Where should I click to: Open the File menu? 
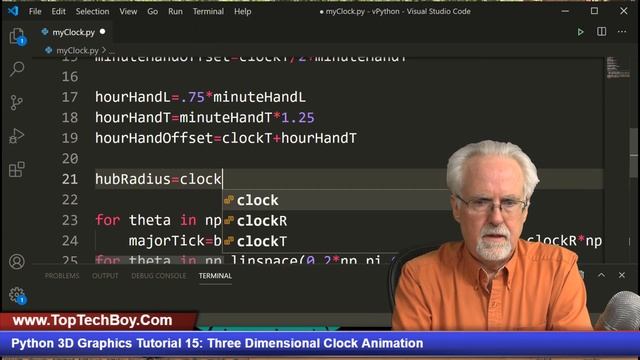point(35,11)
